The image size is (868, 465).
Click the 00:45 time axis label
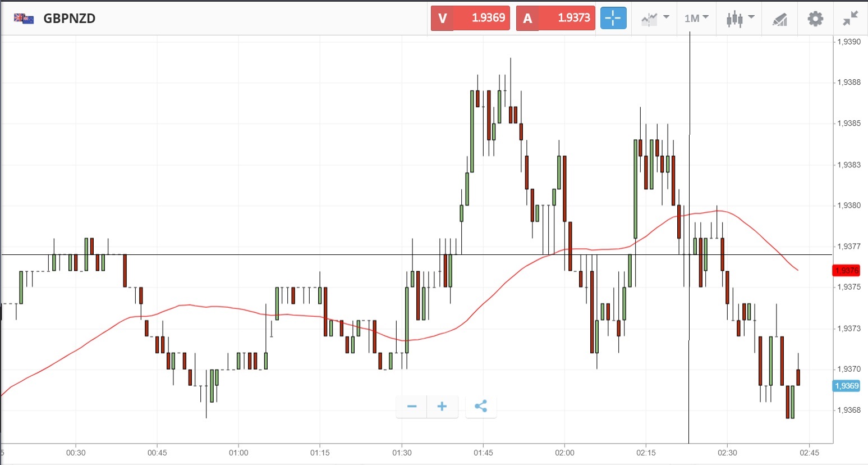(x=157, y=453)
